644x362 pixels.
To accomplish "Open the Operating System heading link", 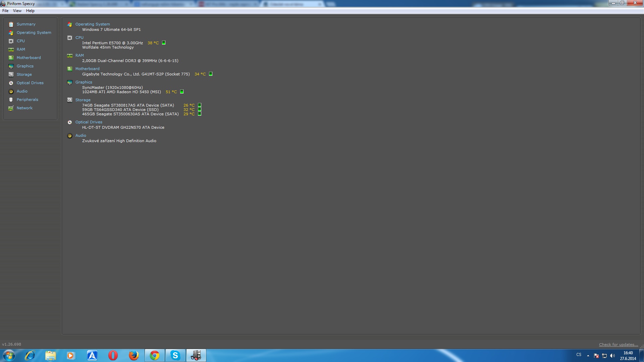I will [x=93, y=24].
